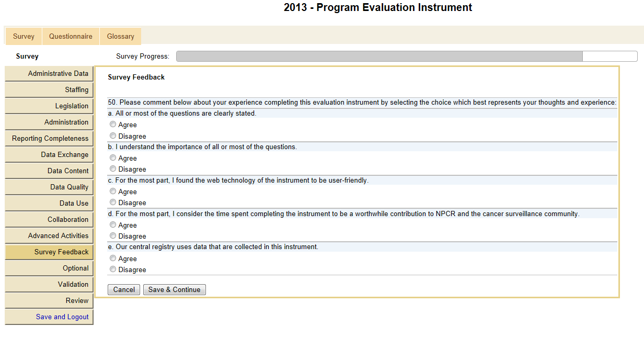Click the Survey tab
Image resolution: width=644 pixels, height=337 pixels.
coord(24,37)
